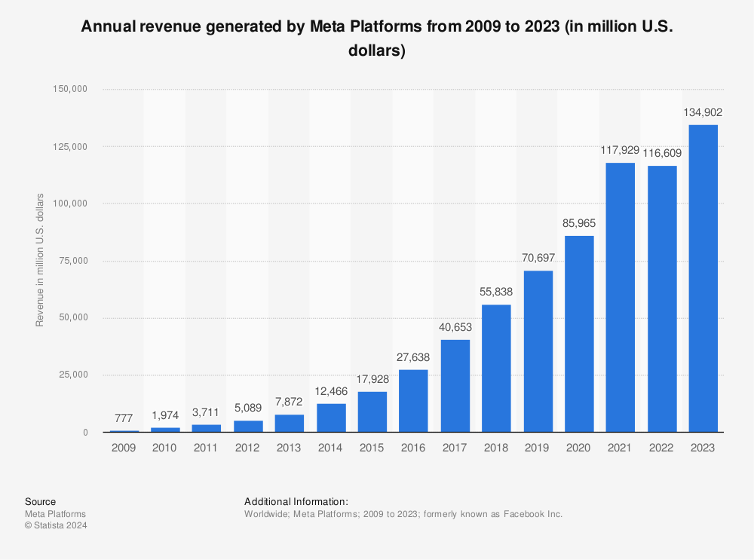
Task: Select the 2016 revenue bar
Action: tap(412, 399)
